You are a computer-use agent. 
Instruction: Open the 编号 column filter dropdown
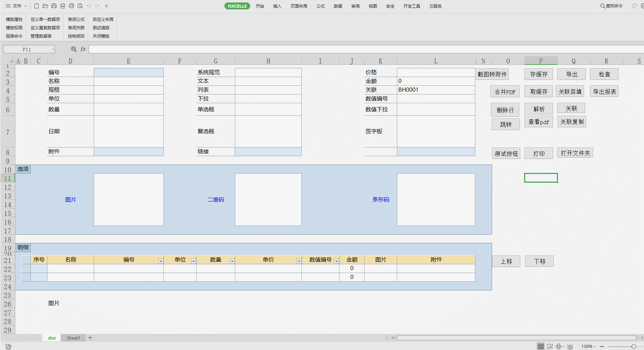click(161, 261)
